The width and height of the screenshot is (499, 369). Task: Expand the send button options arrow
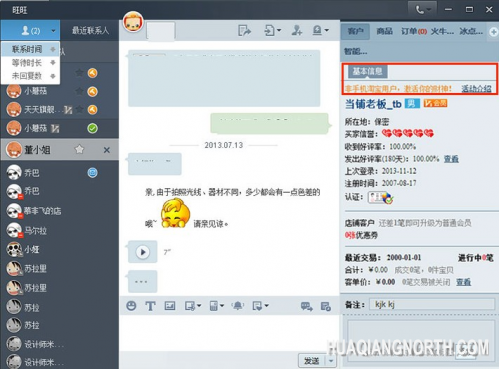[x=331, y=361]
